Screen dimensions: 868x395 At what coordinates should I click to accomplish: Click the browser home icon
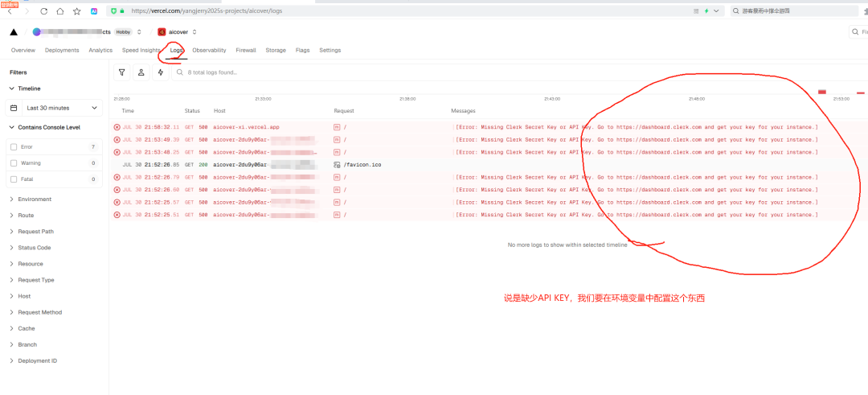pyautogui.click(x=60, y=11)
